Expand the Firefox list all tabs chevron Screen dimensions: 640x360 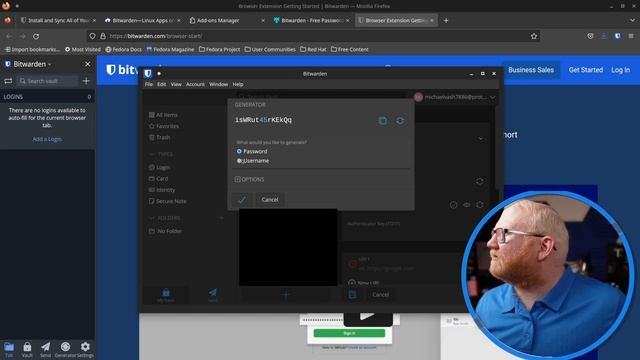(632, 20)
